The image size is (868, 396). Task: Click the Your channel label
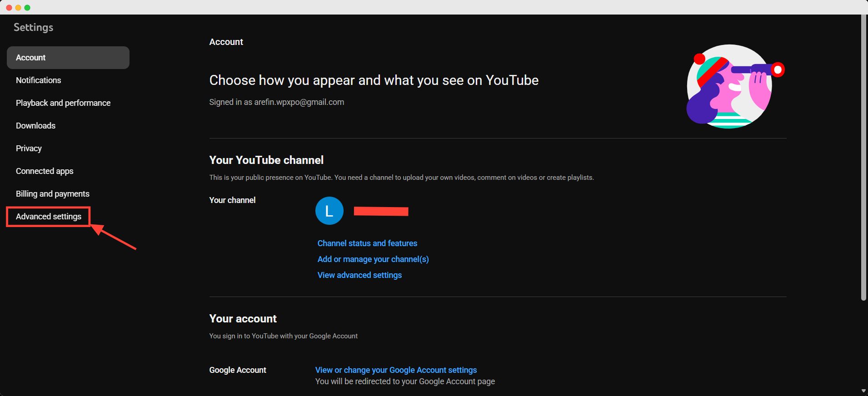pyautogui.click(x=232, y=200)
